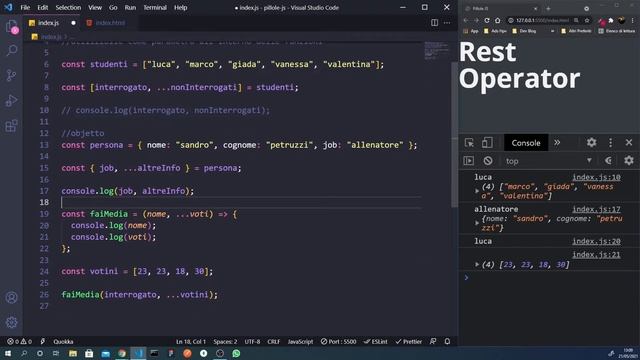Click the DevTools inspect element icon

pyautogui.click(x=469, y=143)
